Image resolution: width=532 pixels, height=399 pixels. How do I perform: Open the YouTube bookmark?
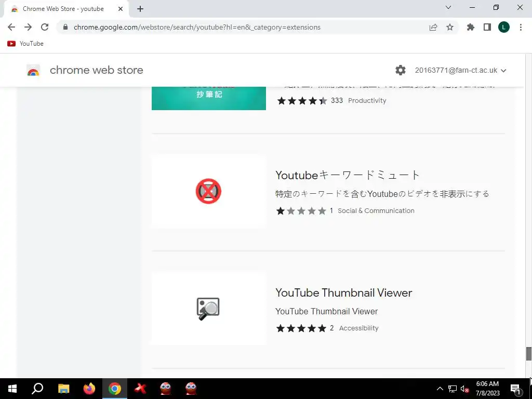[25, 44]
